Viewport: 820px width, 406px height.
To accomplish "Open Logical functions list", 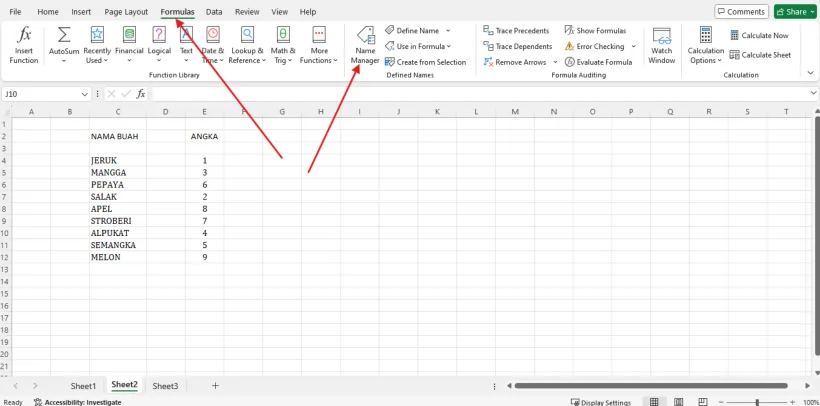I will tap(159, 46).
